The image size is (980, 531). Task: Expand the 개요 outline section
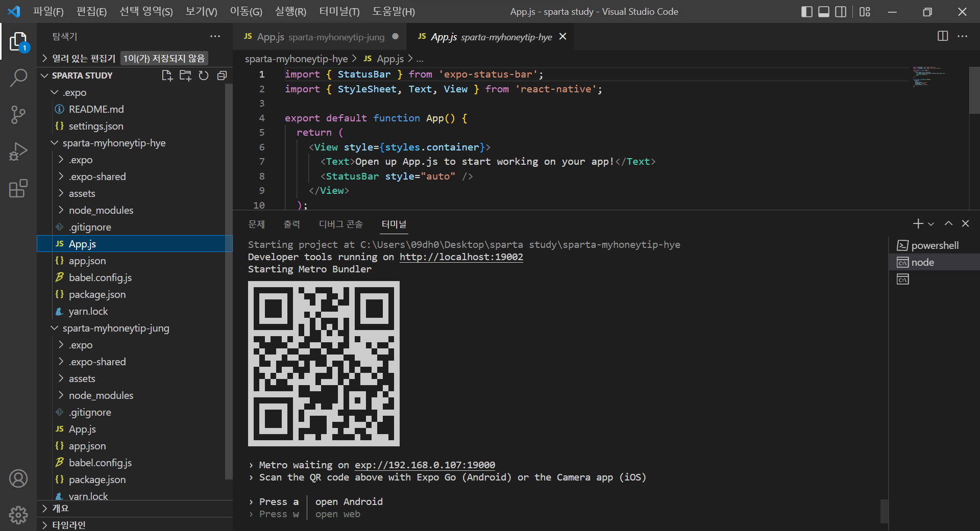135,509
